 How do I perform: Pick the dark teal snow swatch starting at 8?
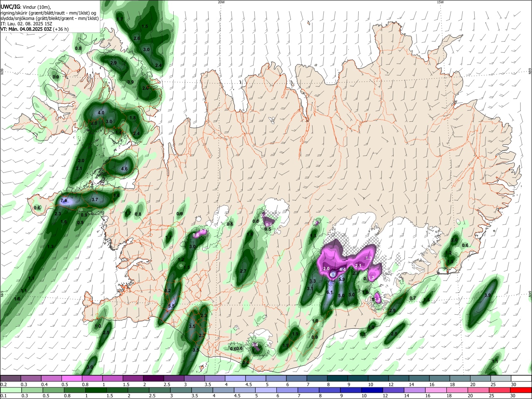point(337,379)
